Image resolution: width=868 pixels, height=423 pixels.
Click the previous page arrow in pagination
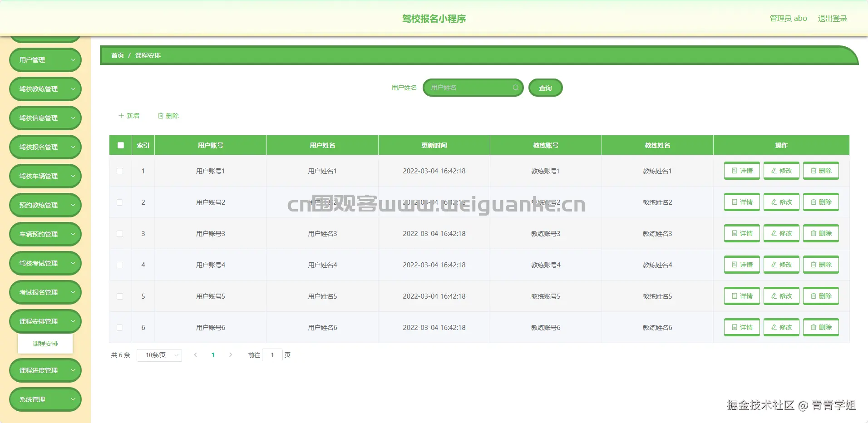coord(195,355)
